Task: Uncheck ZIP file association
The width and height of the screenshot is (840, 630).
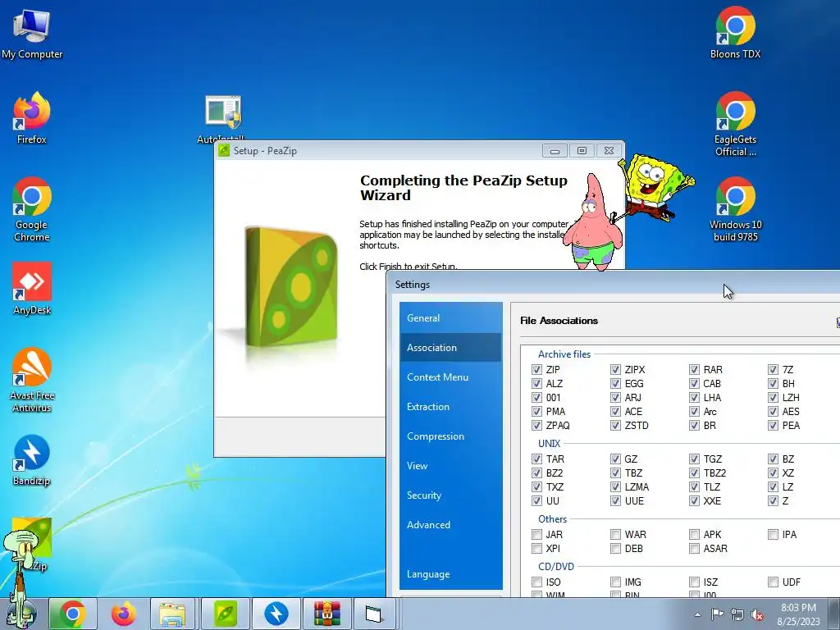Action: tap(536, 369)
